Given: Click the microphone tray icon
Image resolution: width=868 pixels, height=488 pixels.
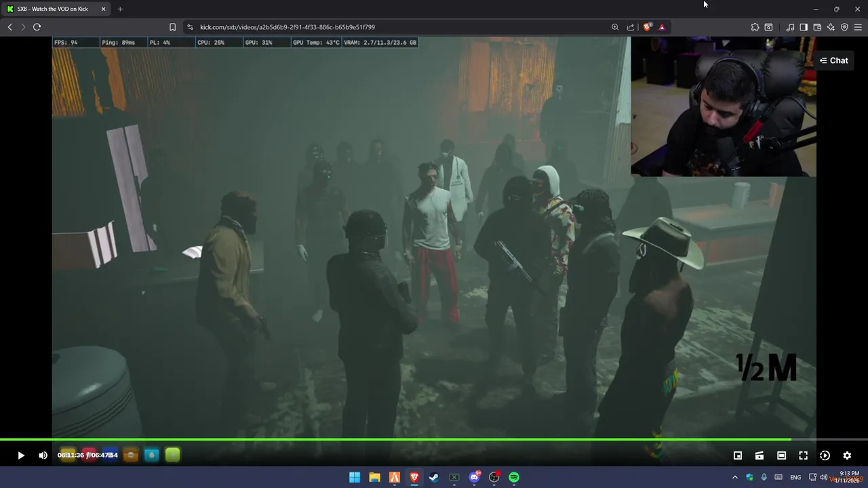Looking at the screenshot, I should point(764,477).
